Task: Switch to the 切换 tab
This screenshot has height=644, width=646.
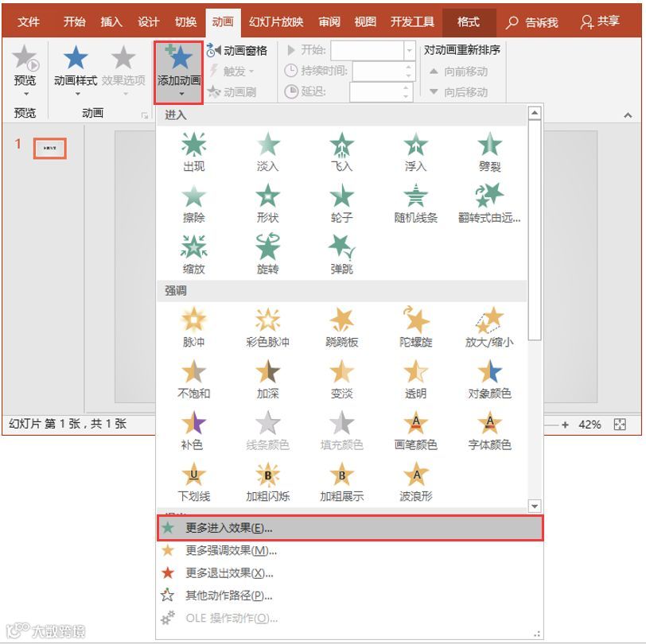Action: (x=185, y=21)
